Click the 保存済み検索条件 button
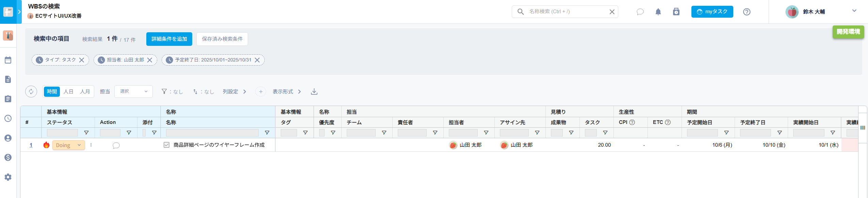Image resolution: width=868 pixels, height=198 pixels. pyautogui.click(x=222, y=39)
